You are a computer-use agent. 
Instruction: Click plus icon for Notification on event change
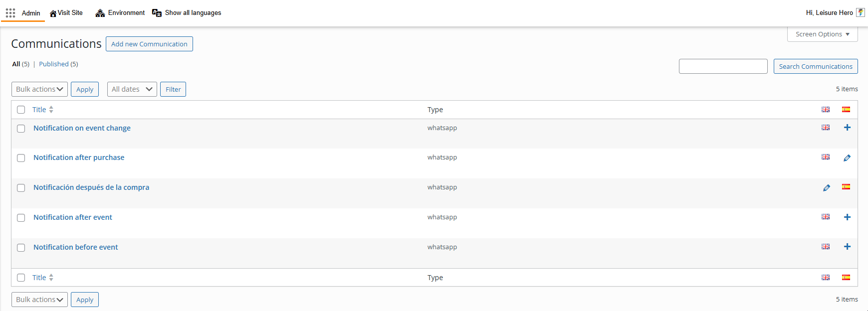[847, 128]
